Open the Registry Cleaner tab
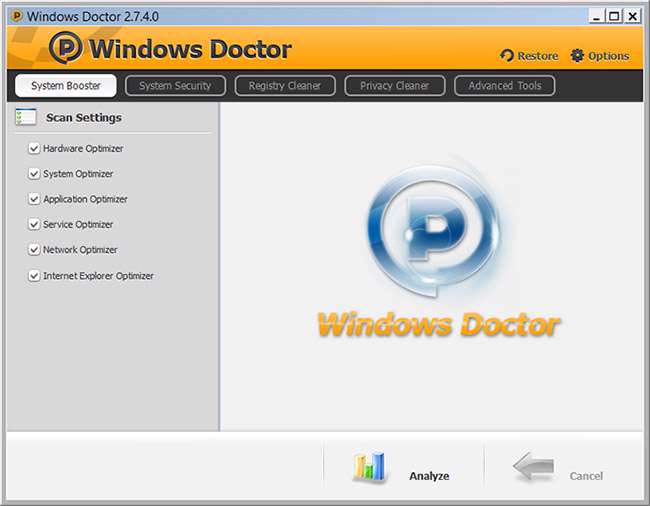This screenshot has height=506, width=650. (285, 86)
